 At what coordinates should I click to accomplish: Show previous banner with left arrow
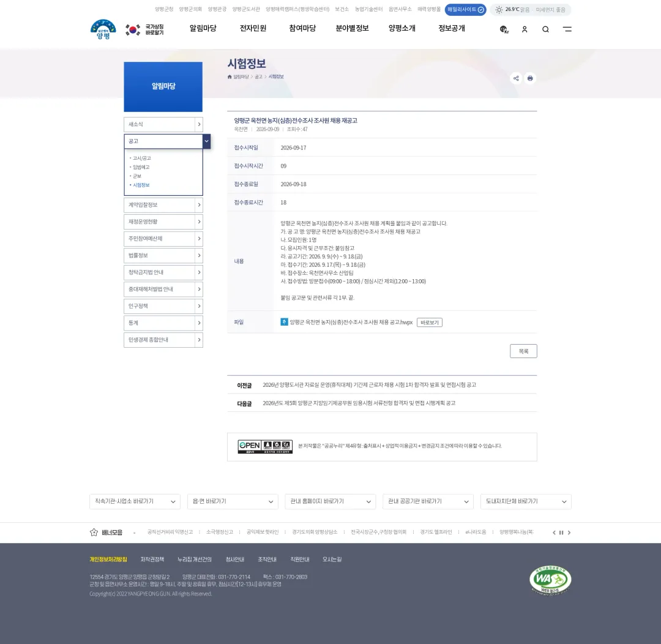(x=554, y=533)
